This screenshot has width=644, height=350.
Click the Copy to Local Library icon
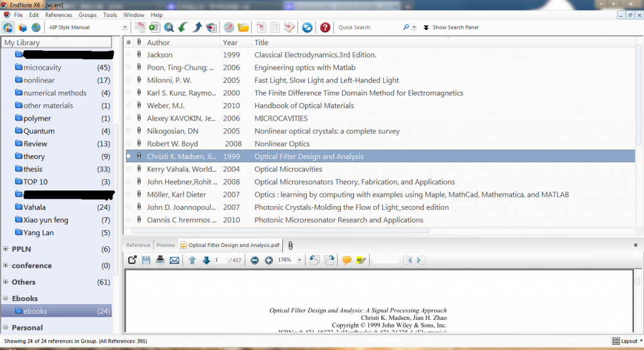coord(140,28)
